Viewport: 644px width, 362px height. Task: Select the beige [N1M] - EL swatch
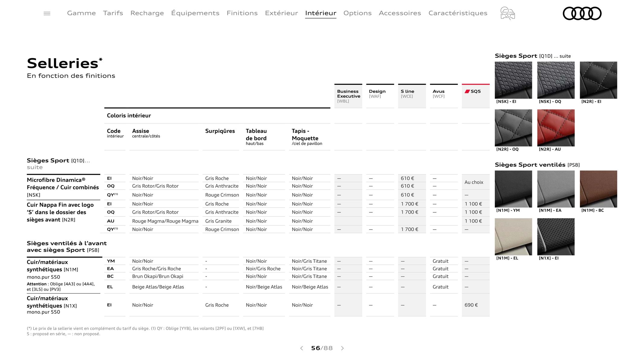[513, 237]
